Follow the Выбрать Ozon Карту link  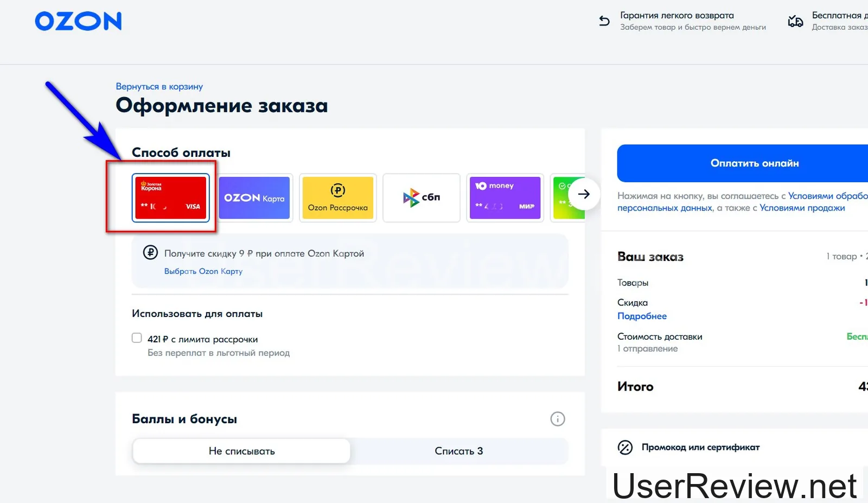[203, 271]
